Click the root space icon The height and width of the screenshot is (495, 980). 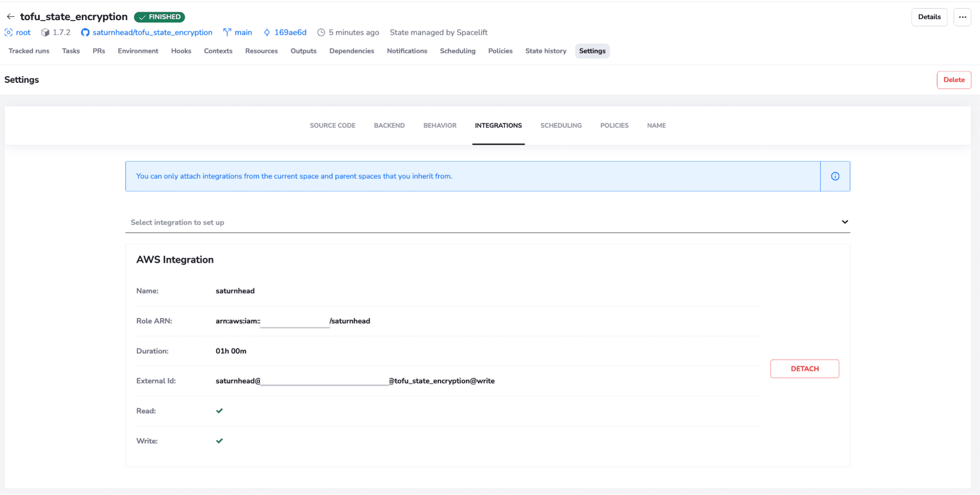click(x=8, y=32)
